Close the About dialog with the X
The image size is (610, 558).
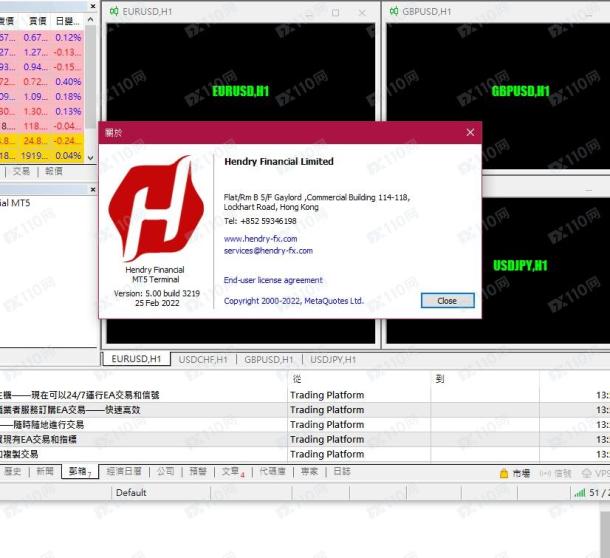pyautogui.click(x=470, y=132)
